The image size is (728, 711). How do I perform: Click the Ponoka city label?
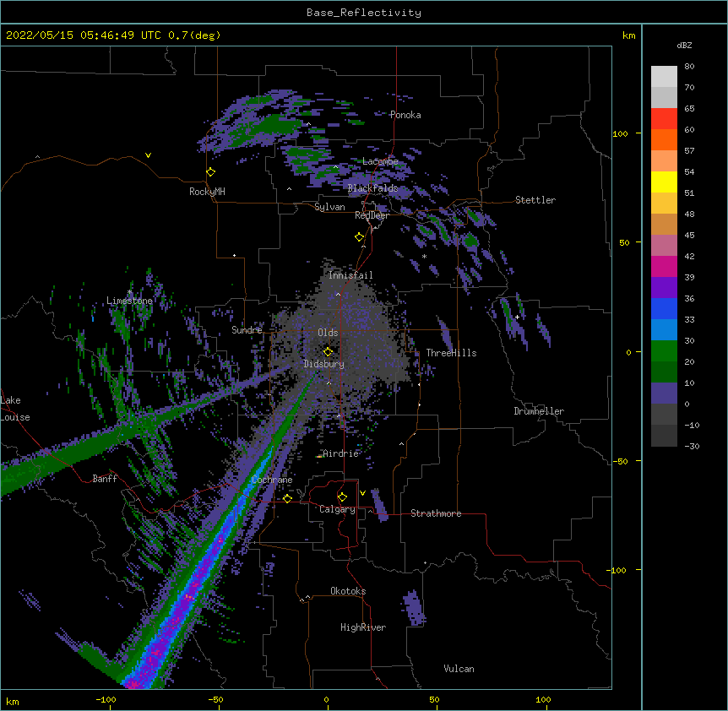click(x=405, y=115)
